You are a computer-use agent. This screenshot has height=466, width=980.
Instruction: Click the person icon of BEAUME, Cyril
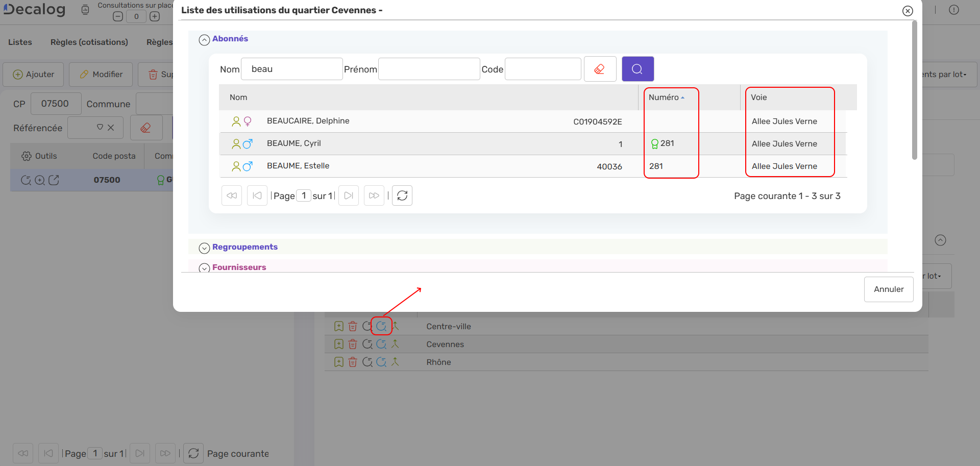point(236,144)
